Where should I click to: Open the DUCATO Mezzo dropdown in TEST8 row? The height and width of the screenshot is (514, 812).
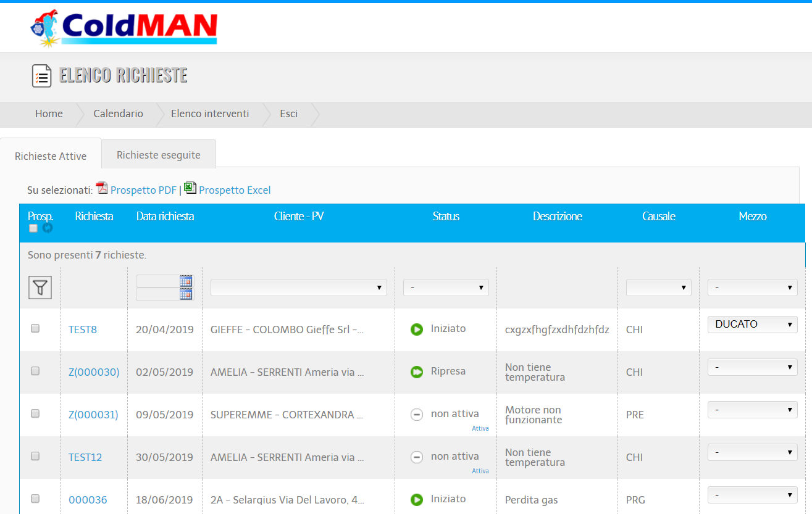[x=753, y=325]
